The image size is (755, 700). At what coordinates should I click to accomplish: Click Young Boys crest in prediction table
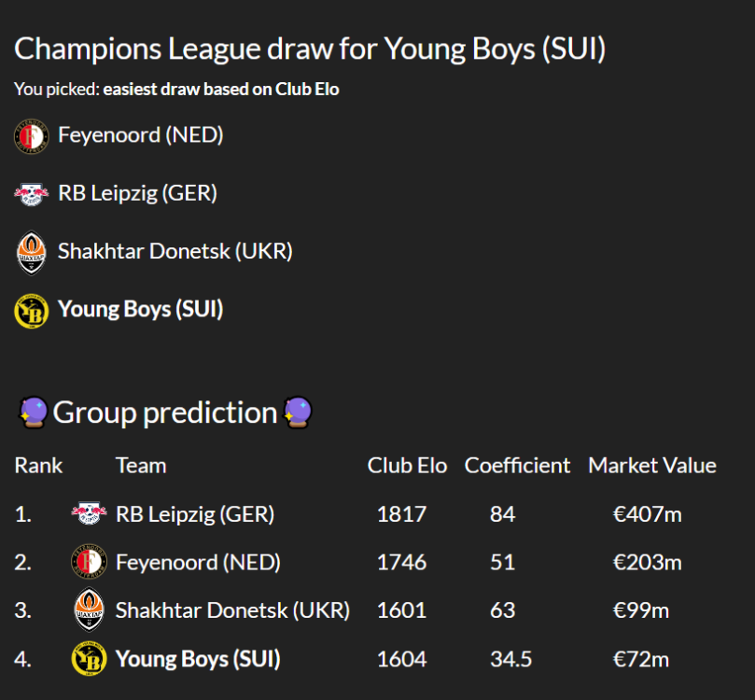(x=89, y=659)
